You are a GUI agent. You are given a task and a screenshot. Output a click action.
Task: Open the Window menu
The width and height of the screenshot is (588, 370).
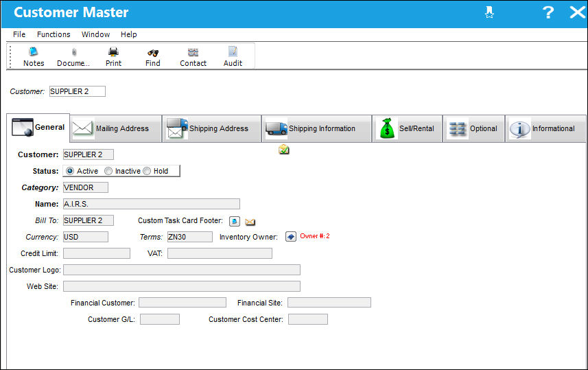click(x=95, y=34)
